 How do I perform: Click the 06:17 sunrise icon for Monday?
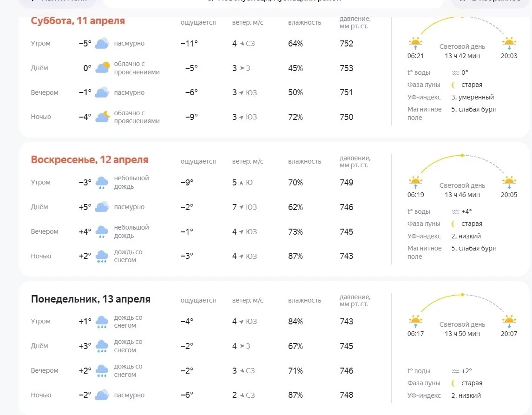415,322
